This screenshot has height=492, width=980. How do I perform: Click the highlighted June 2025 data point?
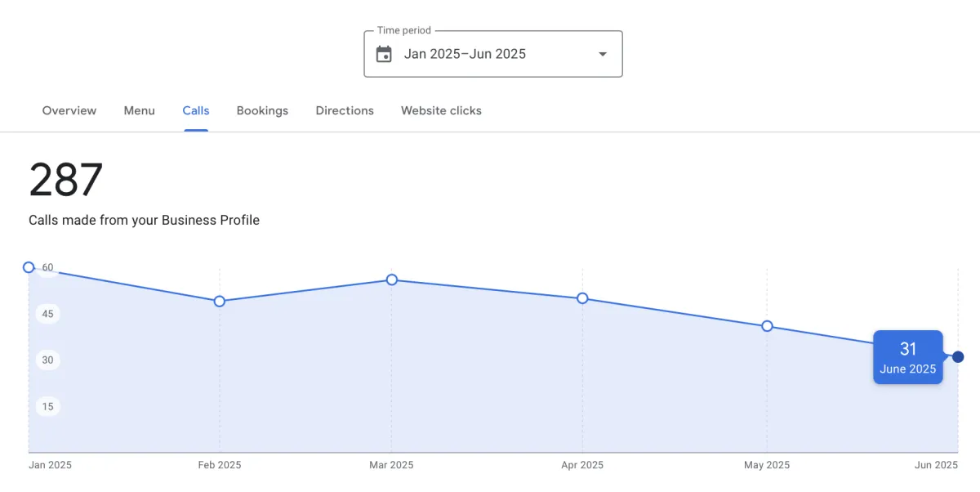tap(958, 356)
